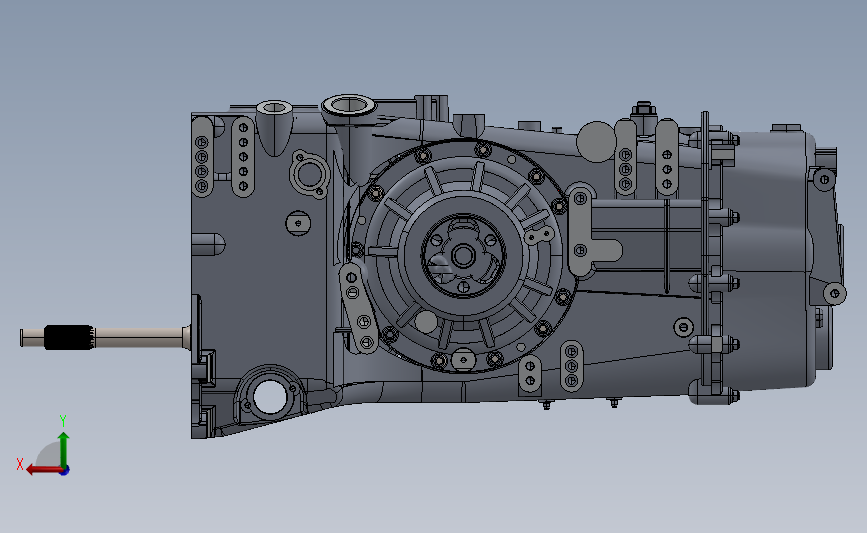The width and height of the screenshot is (867, 533).
Task: Click the Y label of the coordinate triad
Action: [63, 421]
